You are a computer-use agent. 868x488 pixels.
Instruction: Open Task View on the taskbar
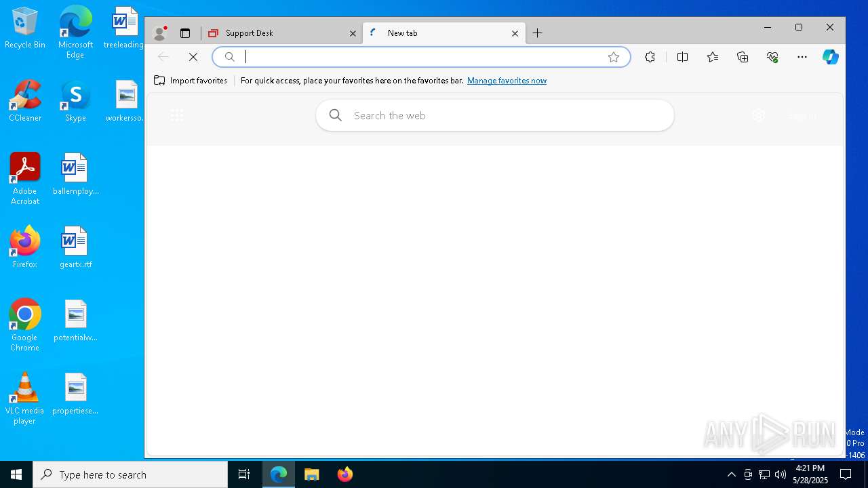tap(244, 474)
